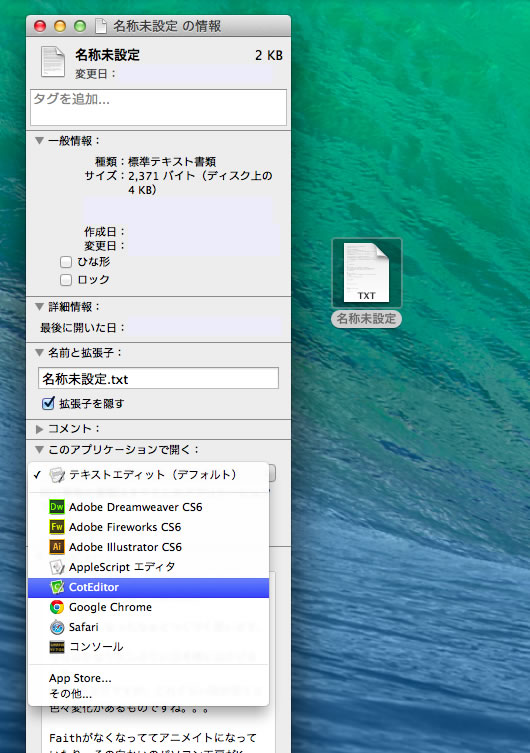
Task: Enable the ロック checkbox
Action: point(66,280)
